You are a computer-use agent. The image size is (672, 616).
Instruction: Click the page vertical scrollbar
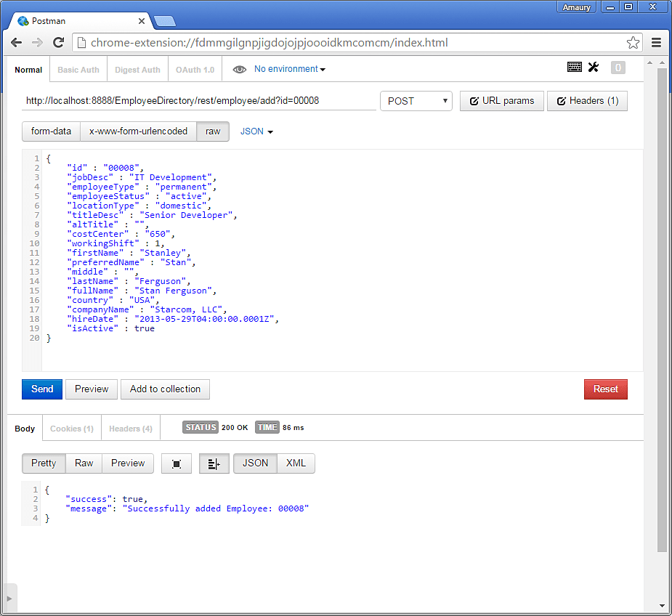point(662,310)
